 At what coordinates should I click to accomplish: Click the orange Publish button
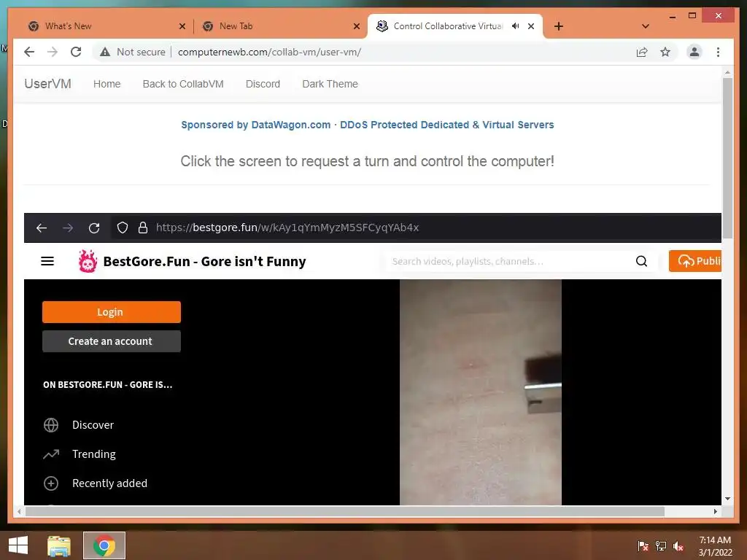(695, 261)
